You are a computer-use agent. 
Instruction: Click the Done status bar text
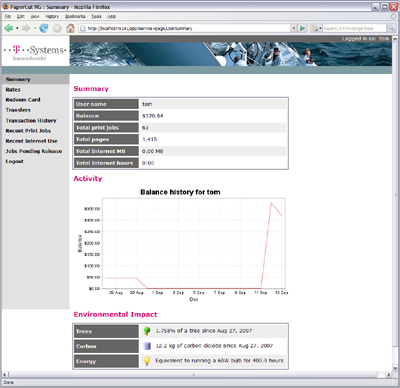pos(9,382)
